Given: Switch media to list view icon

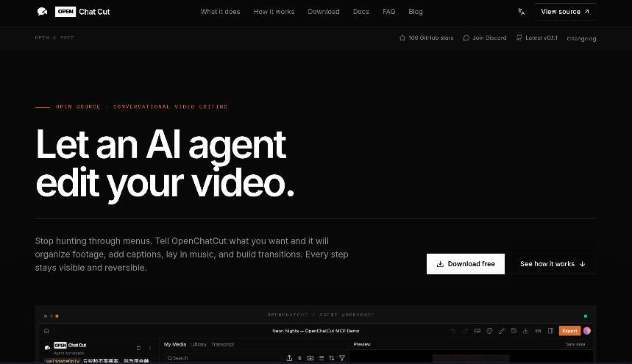Looking at the screenshot, I should (322, 358).
